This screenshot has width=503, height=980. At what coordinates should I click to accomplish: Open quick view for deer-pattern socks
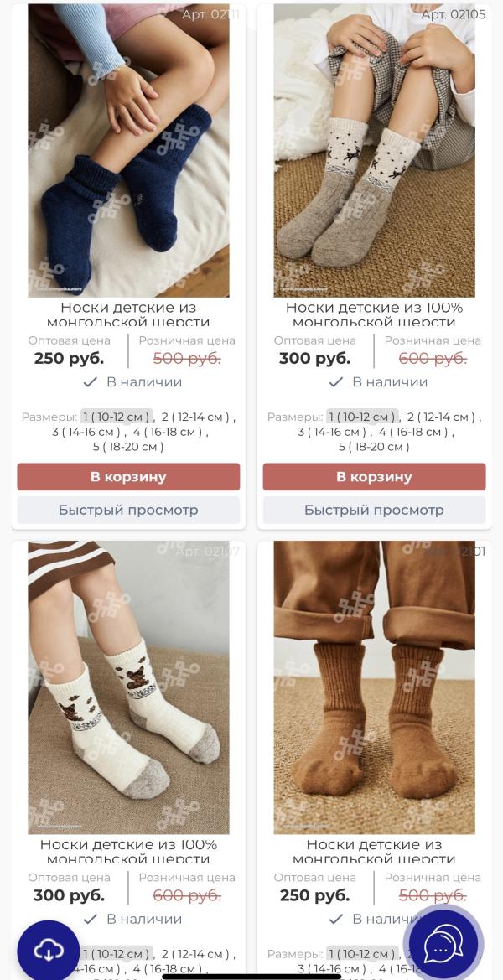374,510
